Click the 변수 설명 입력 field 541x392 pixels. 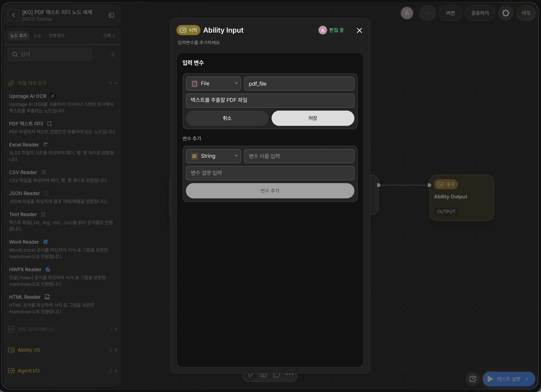270,173
